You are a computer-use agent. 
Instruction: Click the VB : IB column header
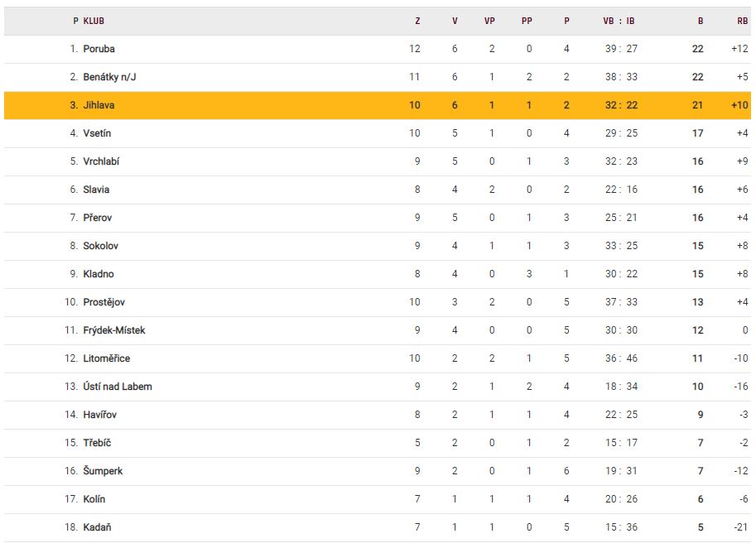point(619,22)
